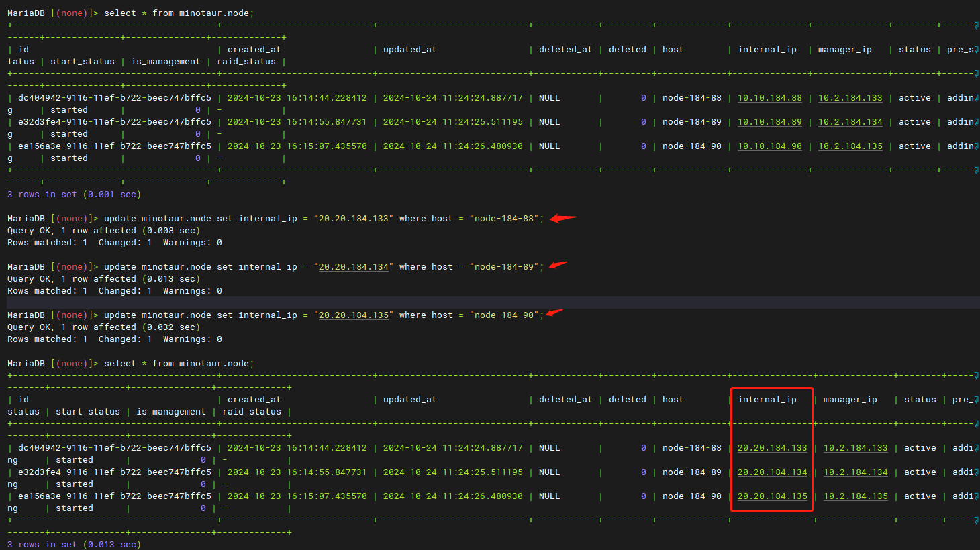This screenshot has height=550, width=980.
Task: Click quoted "node-184-90" in the where clause
Action: tap(504, 315)
